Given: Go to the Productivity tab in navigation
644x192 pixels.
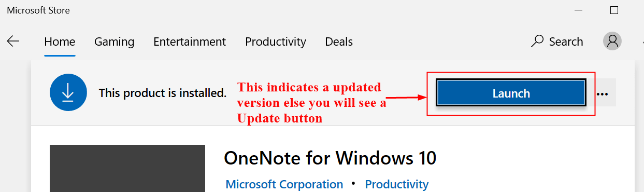Looking at the screenshot, I should coord(276,42).
